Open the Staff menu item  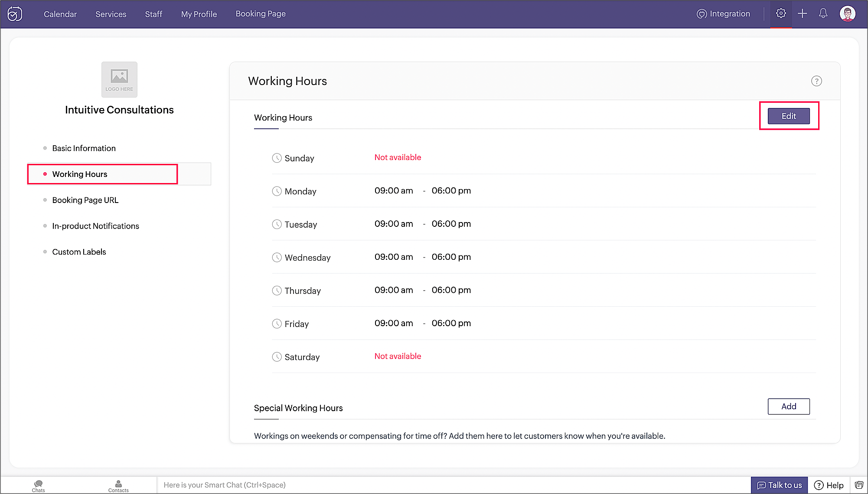point(153,14)
